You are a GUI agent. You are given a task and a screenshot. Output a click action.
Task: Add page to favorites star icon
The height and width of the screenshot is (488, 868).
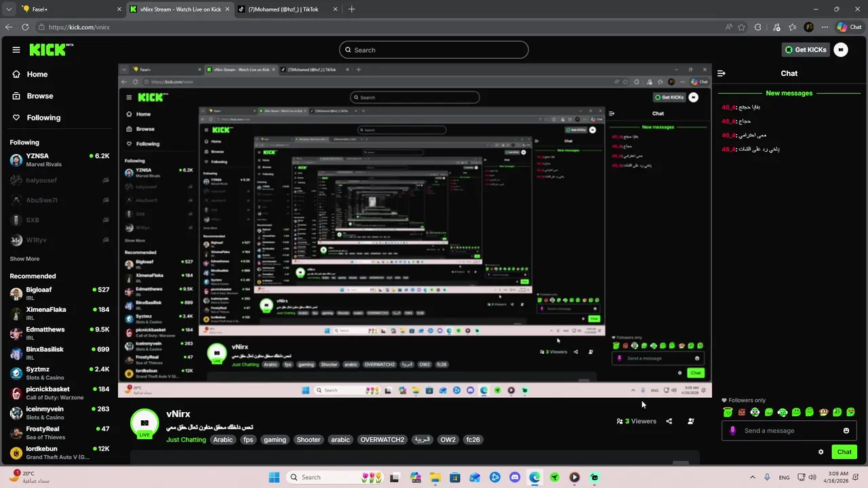pos(741,27)
